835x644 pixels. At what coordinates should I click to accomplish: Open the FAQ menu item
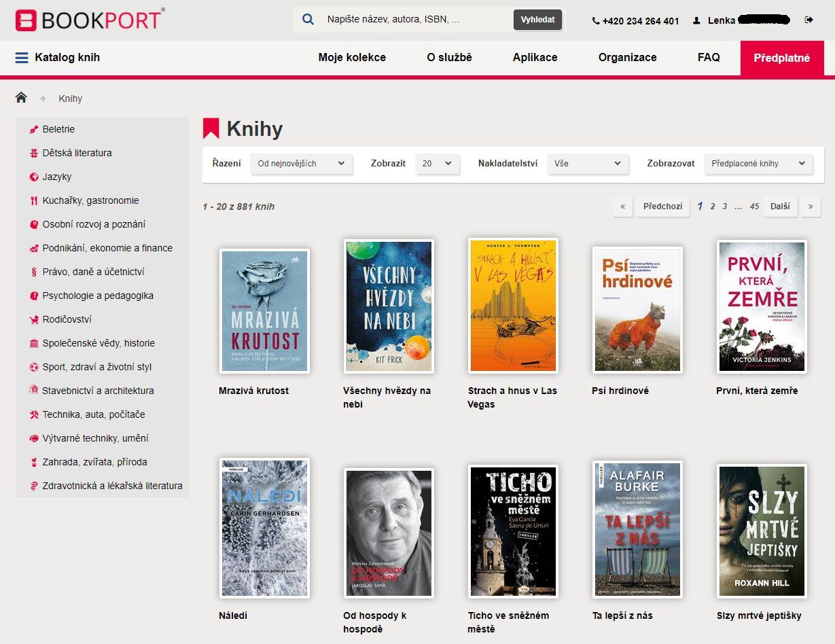point(709,58)
